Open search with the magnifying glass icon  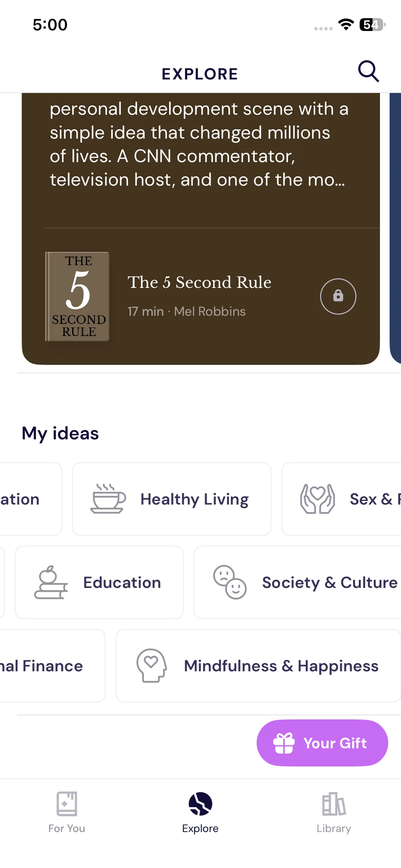click(x=368, y=71)
